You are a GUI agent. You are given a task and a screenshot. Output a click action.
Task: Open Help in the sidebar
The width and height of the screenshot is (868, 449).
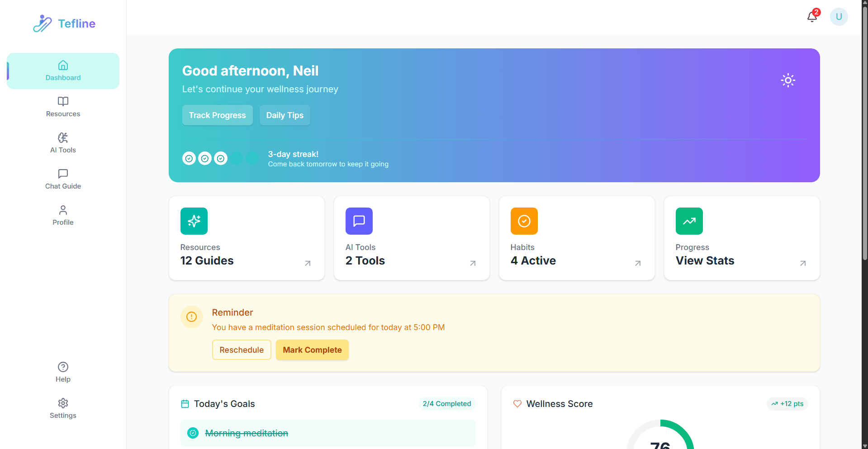click(63, 373)
